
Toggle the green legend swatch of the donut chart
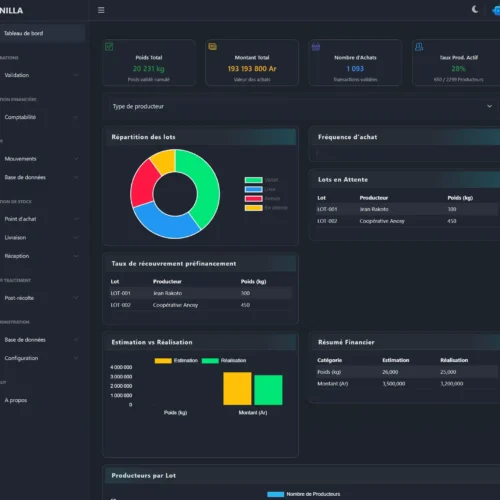tap(253, 180)
